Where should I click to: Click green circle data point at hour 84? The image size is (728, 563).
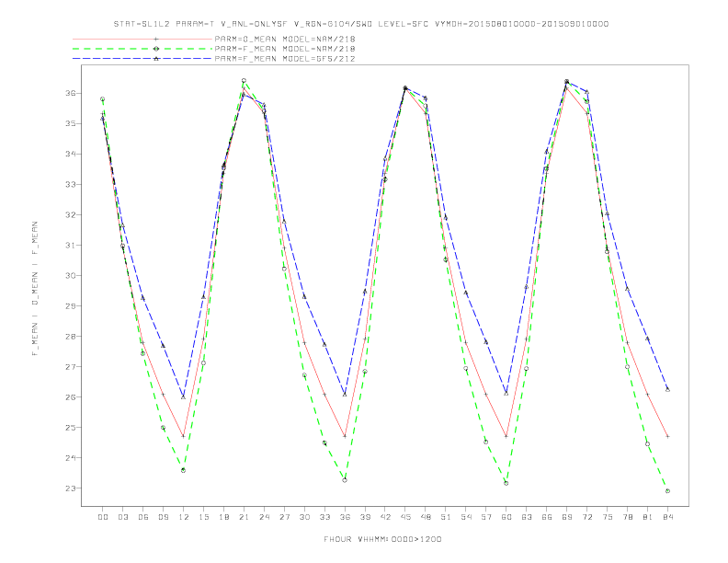click(x=667, y=491)
